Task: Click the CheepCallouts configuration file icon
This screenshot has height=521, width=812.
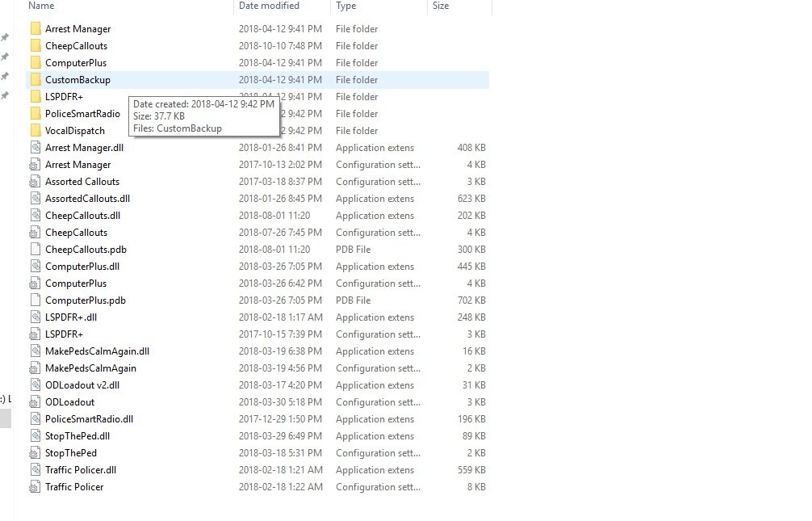Action: click(36, 233)
